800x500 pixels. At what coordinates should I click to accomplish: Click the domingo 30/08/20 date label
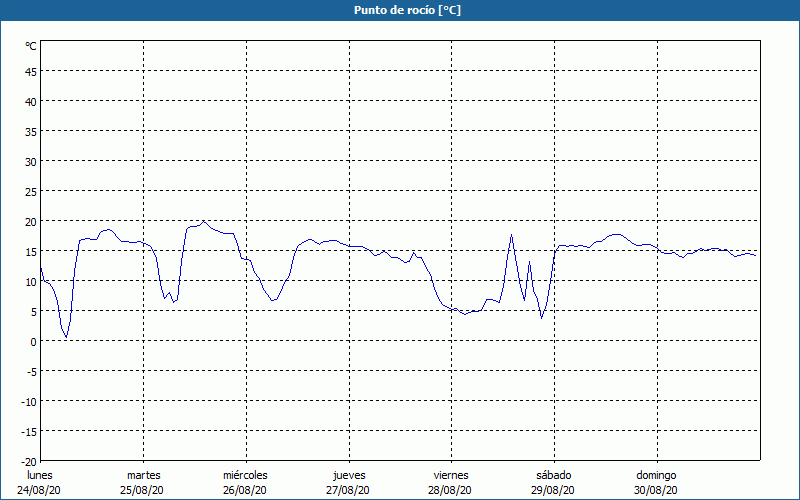pyautogui.click(x=656, y=483)
